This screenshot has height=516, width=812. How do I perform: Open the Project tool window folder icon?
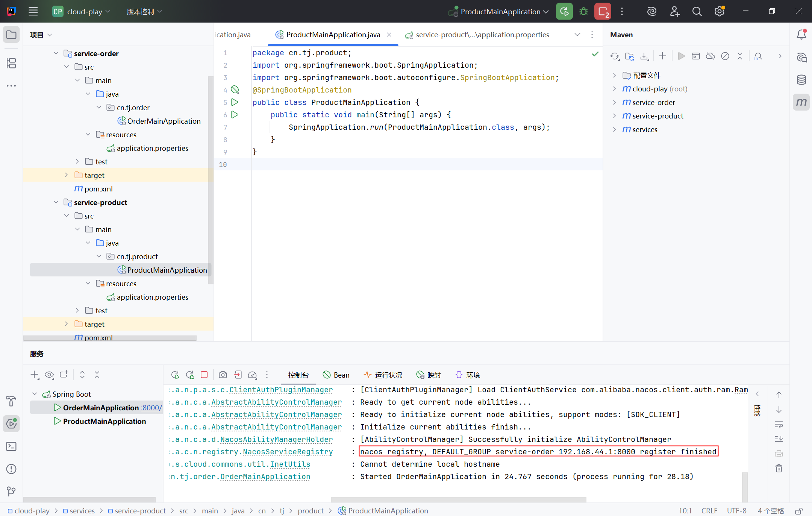coord(11,35)
